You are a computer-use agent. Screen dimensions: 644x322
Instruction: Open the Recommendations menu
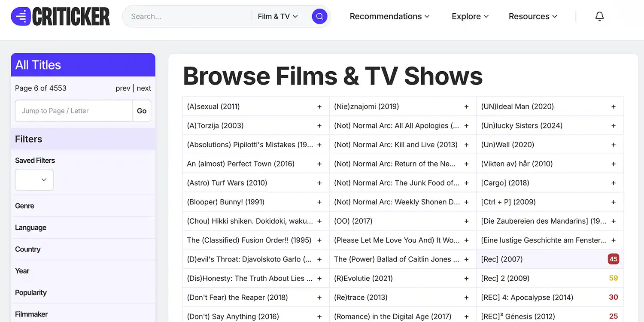389,16
